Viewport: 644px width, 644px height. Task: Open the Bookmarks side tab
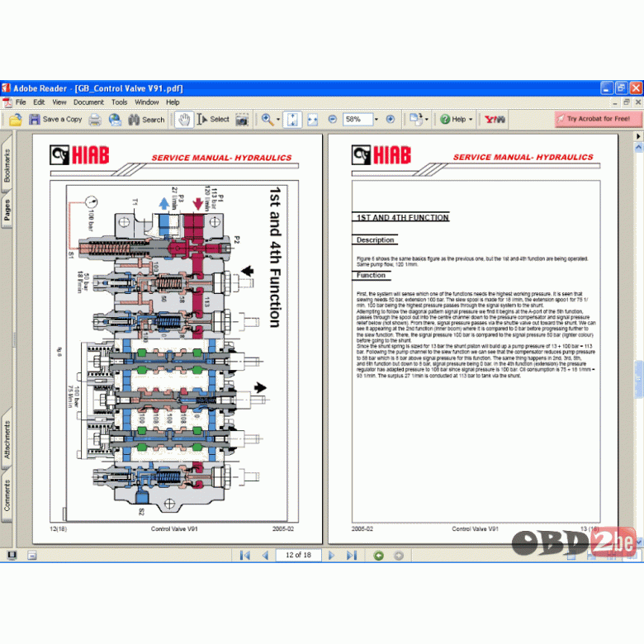(x=7, y=165)
